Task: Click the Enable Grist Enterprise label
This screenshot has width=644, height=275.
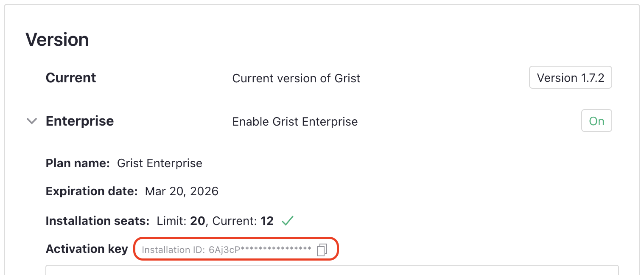Action: coord(295,121)
